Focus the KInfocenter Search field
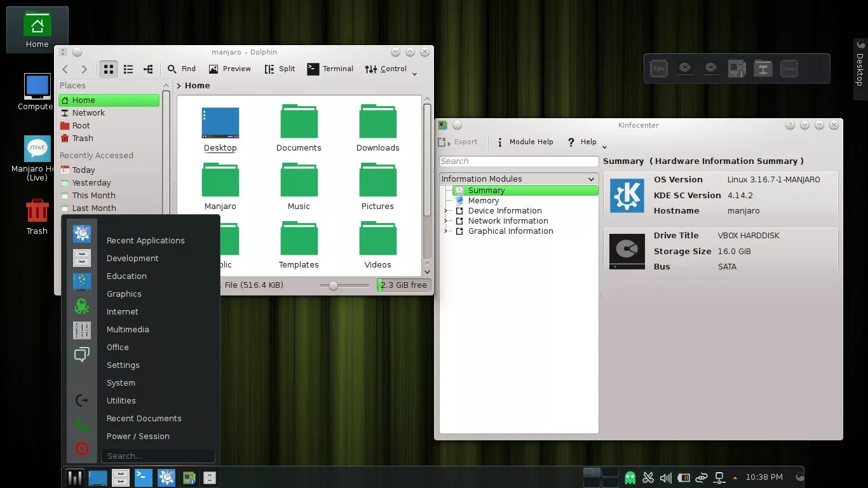868x488 pixels. 519,161
